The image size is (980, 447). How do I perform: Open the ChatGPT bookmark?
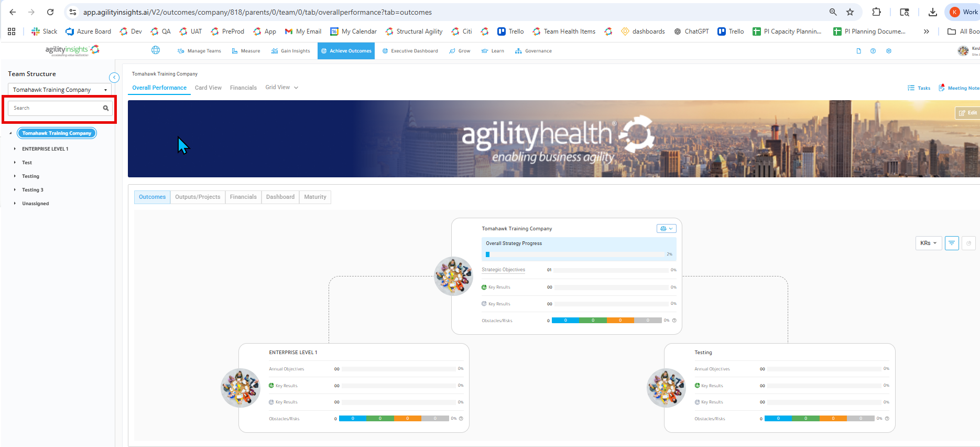(691, 31)
